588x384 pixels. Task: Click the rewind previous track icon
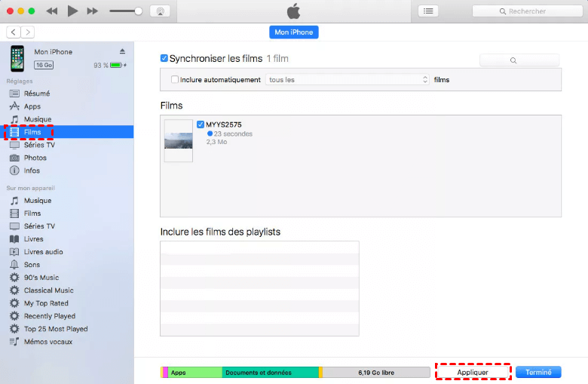point(52,11)
